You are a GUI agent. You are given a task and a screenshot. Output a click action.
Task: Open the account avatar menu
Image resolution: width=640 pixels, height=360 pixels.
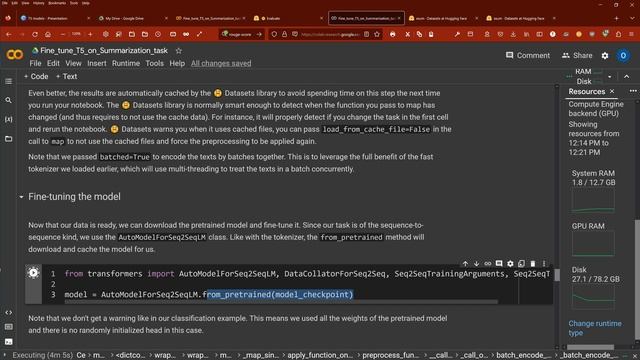point(623,56)
